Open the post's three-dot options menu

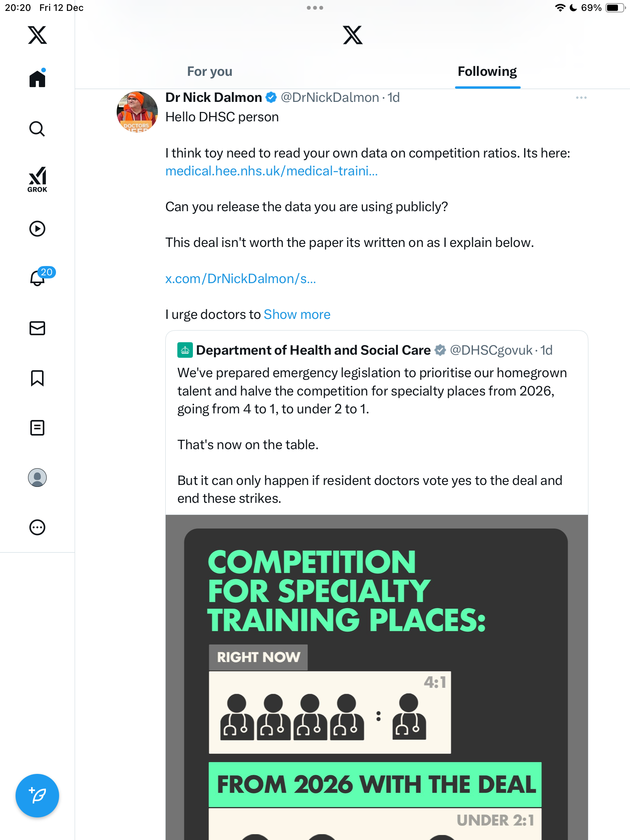(581, 98)
